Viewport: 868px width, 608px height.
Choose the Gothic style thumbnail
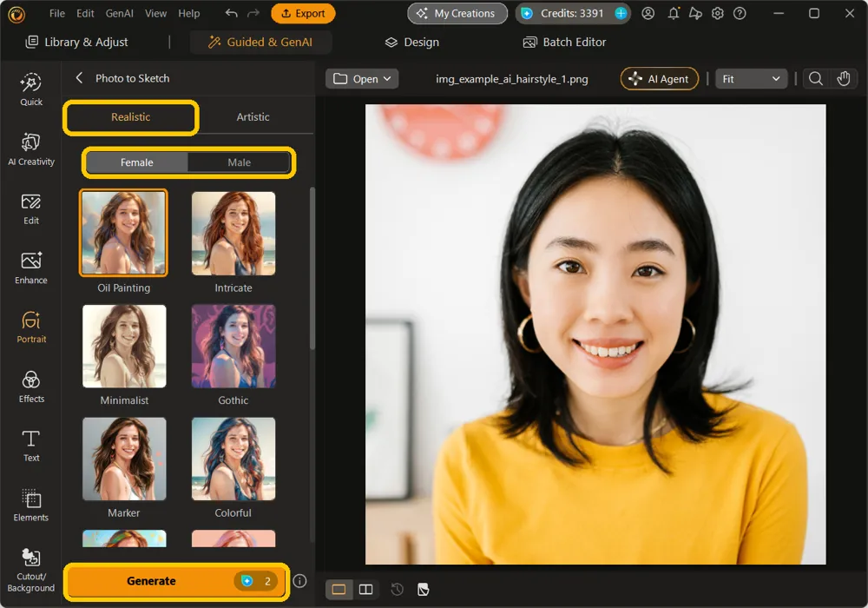coord(233,346)
